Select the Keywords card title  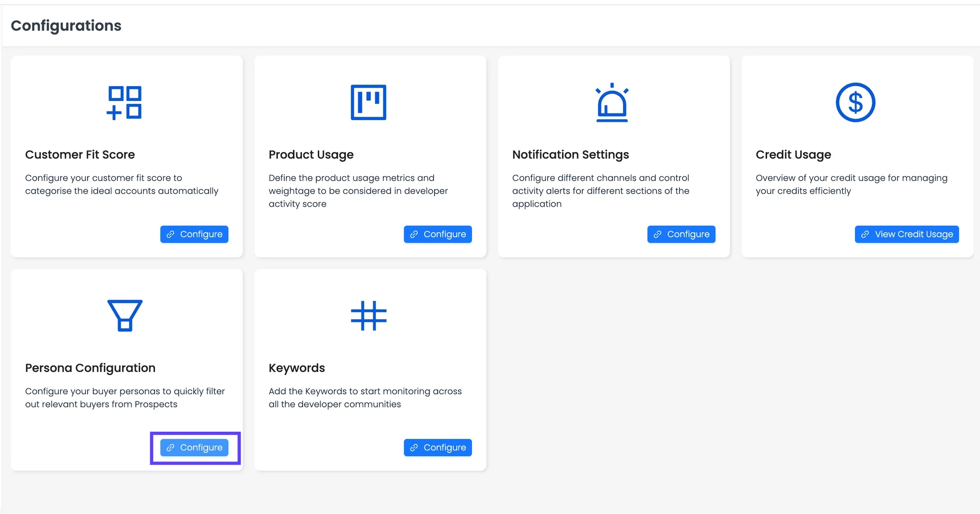tap(297, 368)
